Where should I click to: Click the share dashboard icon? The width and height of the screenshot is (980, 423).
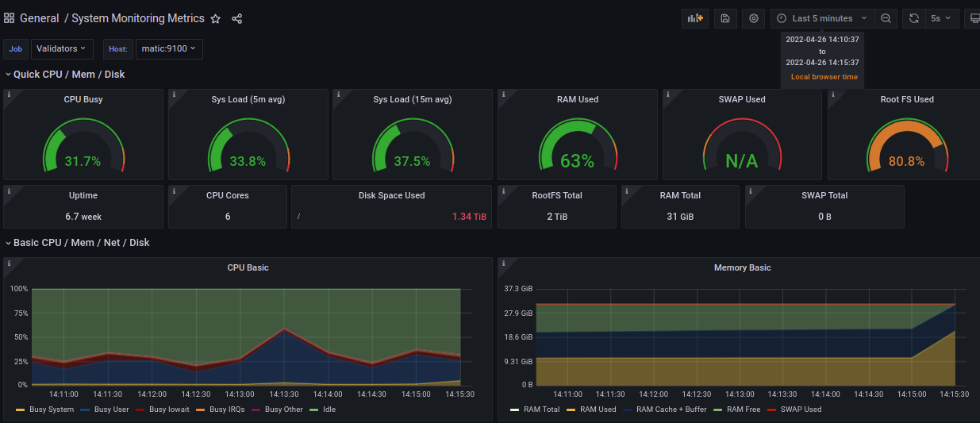click(x=237, y=18)
